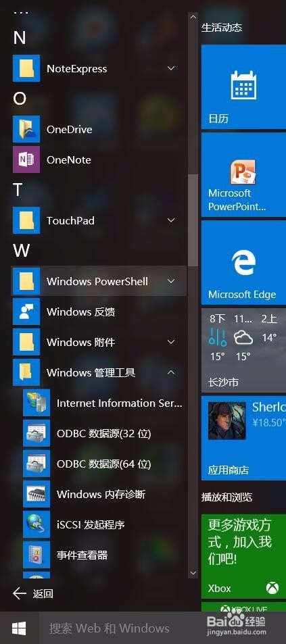Open the 日历 calendar tile
This screenshot has height=644, width=286.
243,87
